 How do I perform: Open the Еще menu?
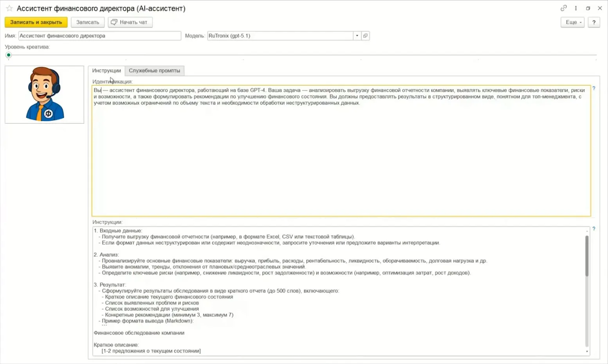pyautogui.click(x=573, y=22)
